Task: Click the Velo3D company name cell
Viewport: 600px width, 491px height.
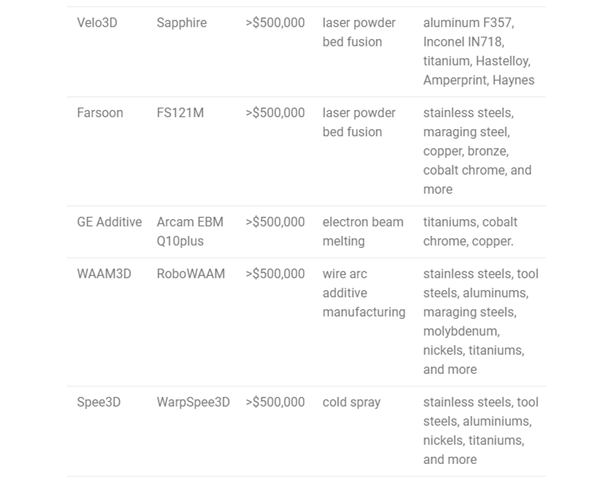Action: [x=97, y=23]
